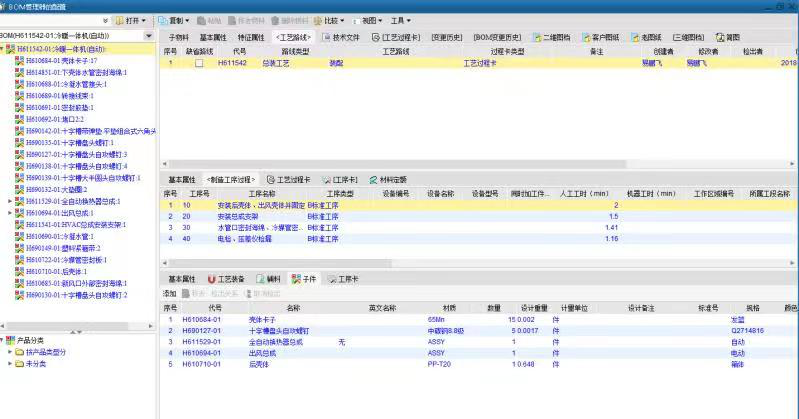799x419 pixels.
Task: Expand the H611529-01 全自动换热器总成 node
Action: click(11, 202)
